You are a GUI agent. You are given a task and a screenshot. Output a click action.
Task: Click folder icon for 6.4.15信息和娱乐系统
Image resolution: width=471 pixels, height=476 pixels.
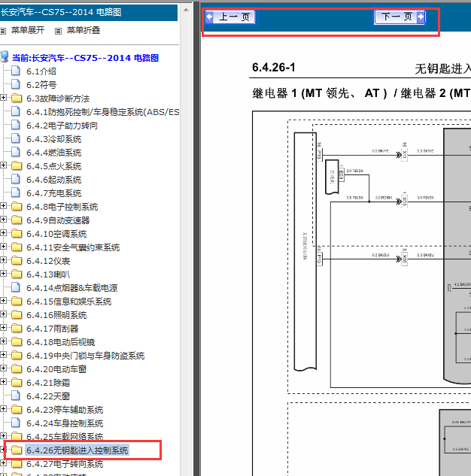pyautogui.click(x=17, y=301)
